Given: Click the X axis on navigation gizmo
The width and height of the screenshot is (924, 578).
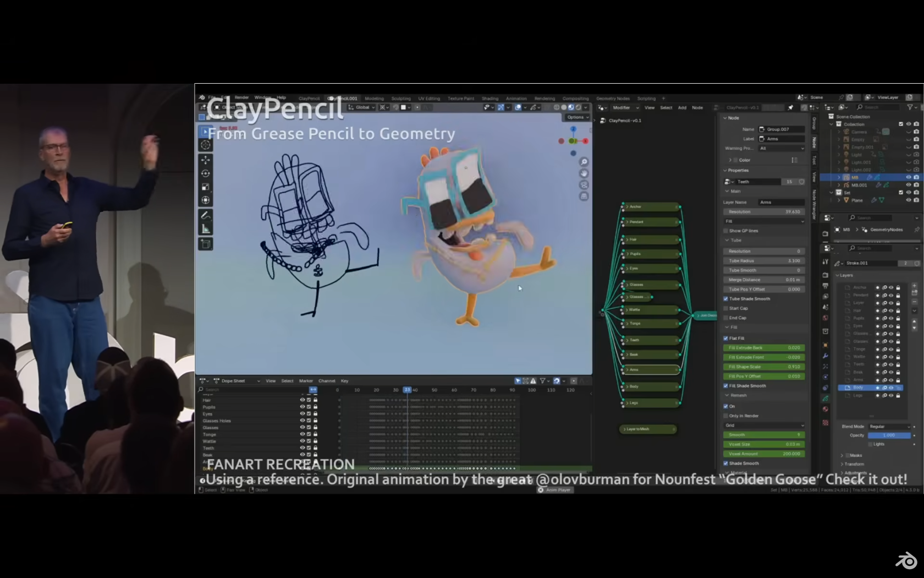Looking at the screenshot, I should click(x=585, y=141).
